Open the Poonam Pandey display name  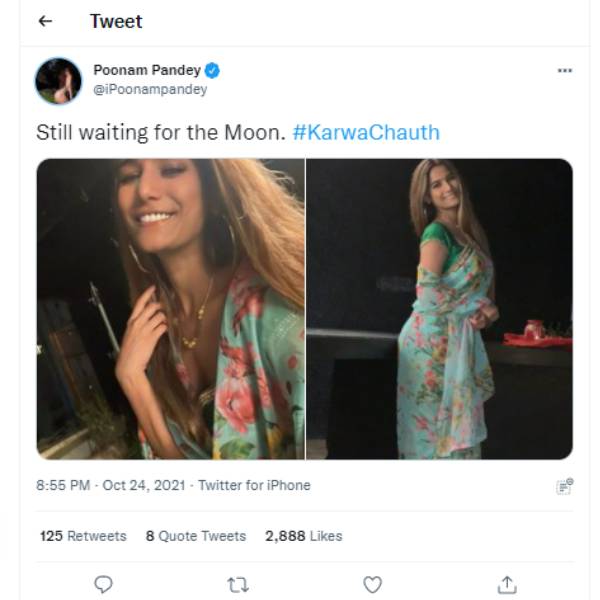(146, 71)
